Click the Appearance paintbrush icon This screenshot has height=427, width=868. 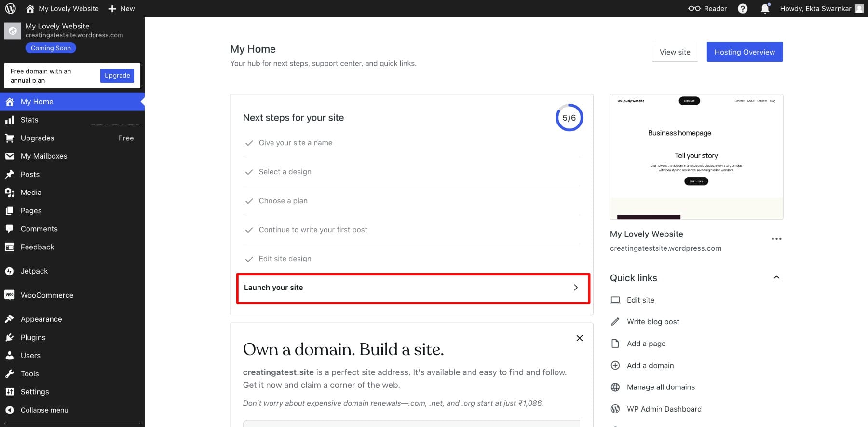click(x=10, y=319)
